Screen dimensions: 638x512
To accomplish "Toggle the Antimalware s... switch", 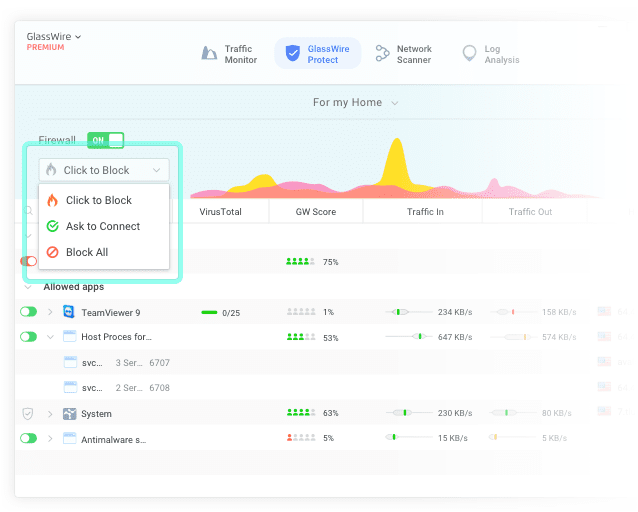I will click(x=28, y=438).
